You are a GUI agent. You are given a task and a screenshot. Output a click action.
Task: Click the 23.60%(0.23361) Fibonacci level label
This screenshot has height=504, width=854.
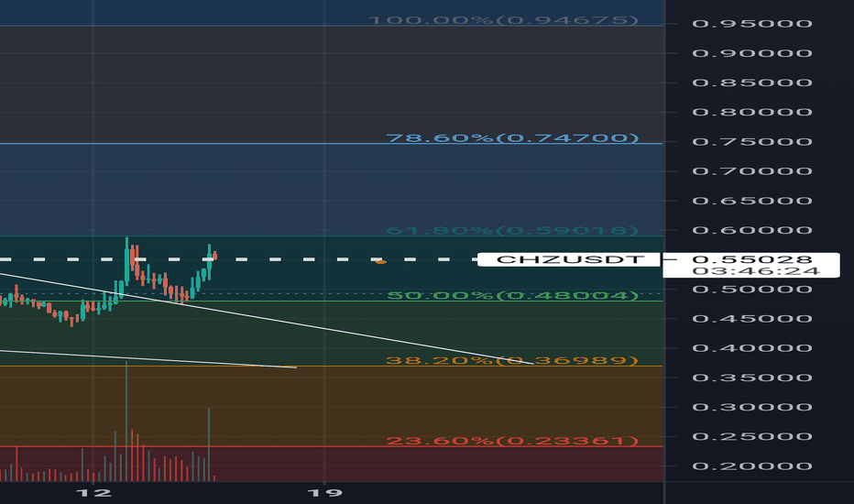(512, 440)
